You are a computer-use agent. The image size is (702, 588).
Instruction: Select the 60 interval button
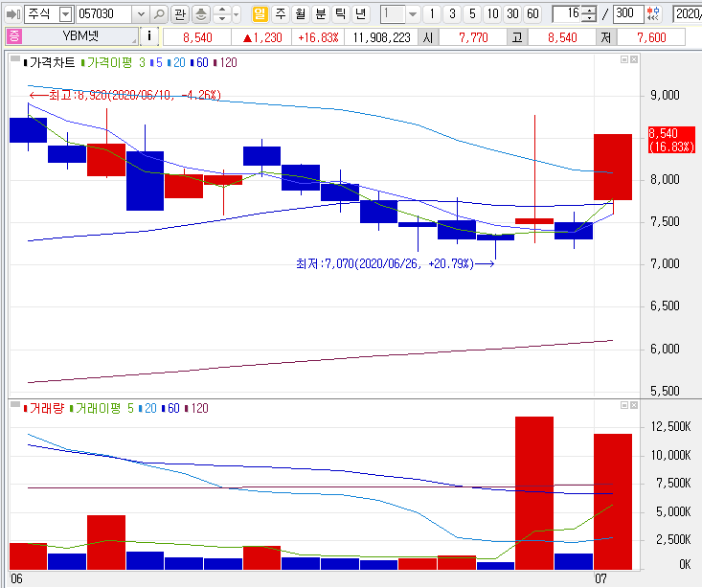[x=532, y=14]
